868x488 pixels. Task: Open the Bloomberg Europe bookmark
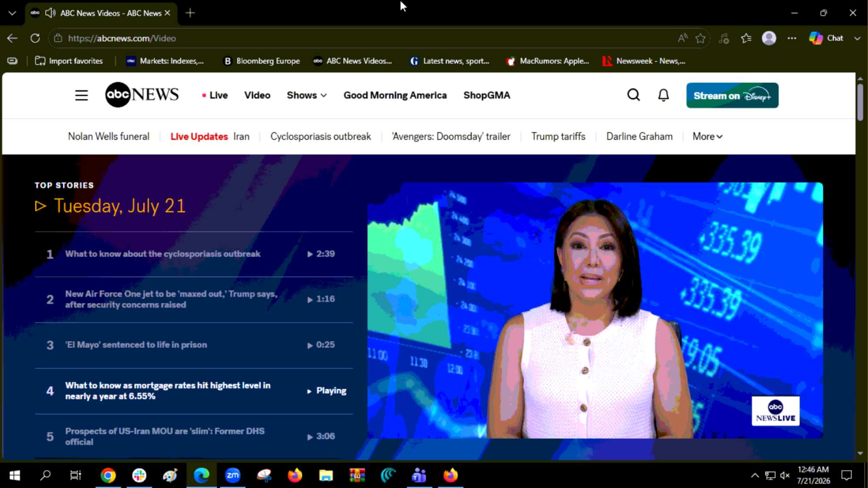point(261,61)
